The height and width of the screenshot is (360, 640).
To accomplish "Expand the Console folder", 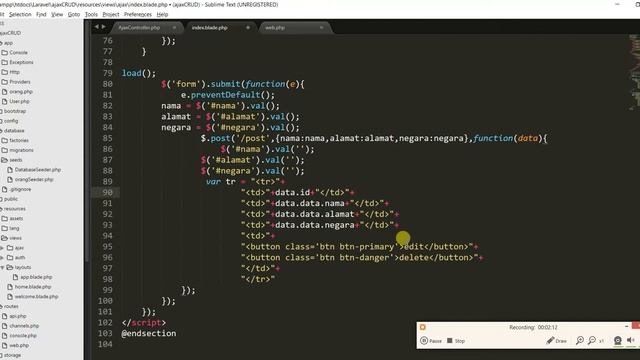I will 15,53.
